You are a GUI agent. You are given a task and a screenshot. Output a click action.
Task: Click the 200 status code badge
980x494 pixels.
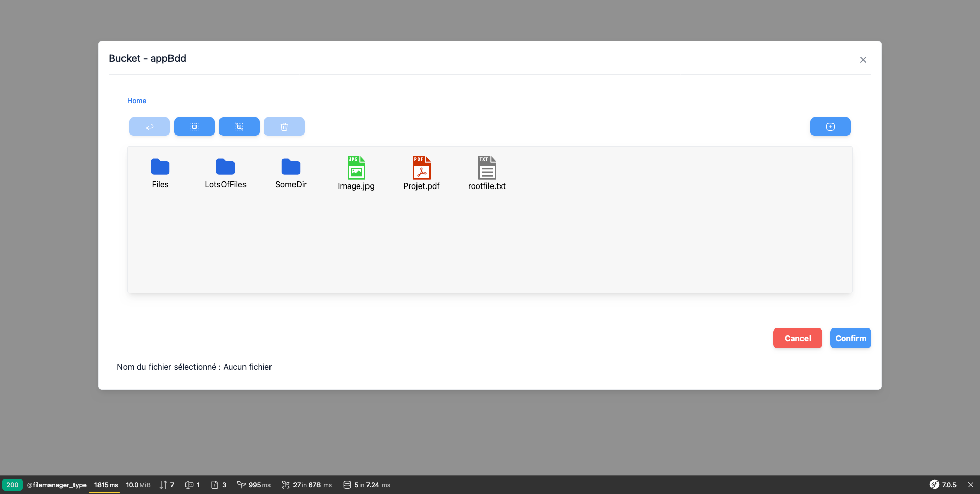(12, 485)
